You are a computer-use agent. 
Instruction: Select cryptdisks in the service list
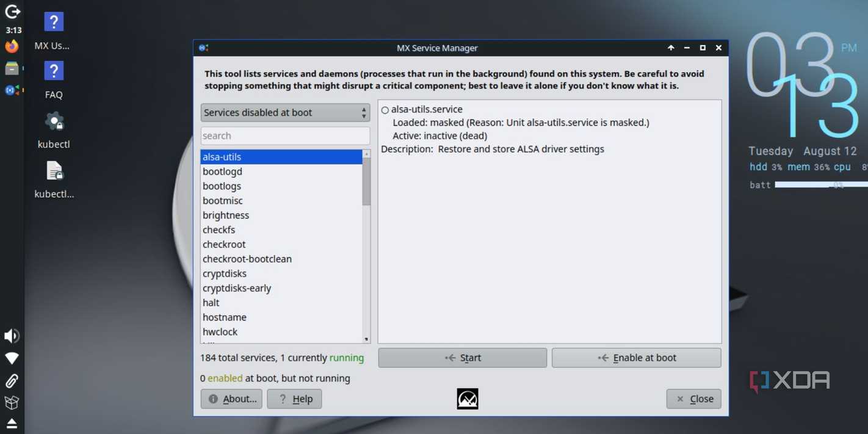281,273
